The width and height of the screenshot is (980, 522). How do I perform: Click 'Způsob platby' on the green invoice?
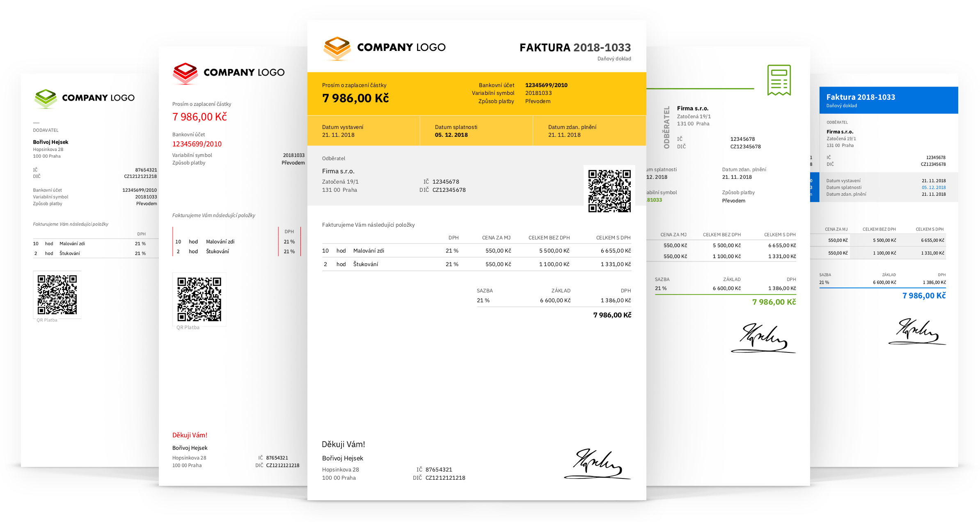click(738, 193)
